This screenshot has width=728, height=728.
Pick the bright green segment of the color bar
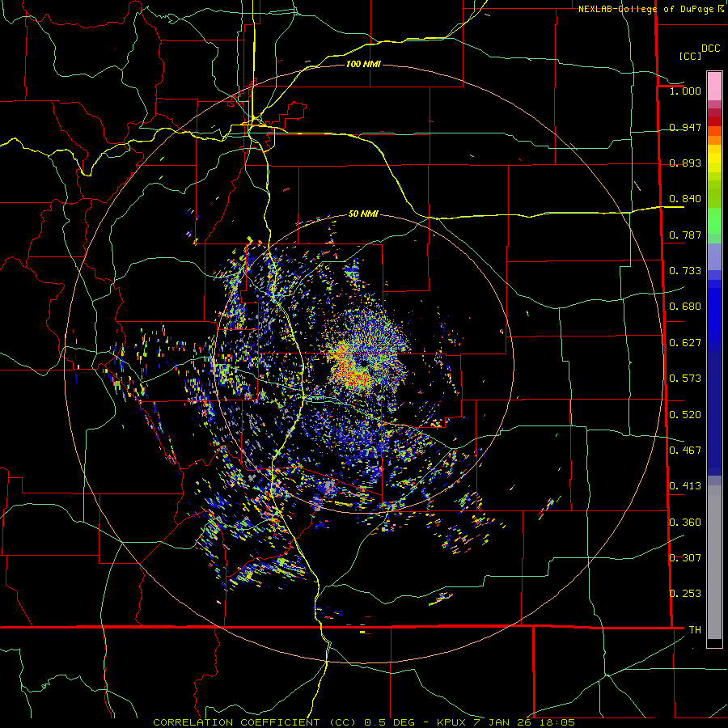(714, 222)
